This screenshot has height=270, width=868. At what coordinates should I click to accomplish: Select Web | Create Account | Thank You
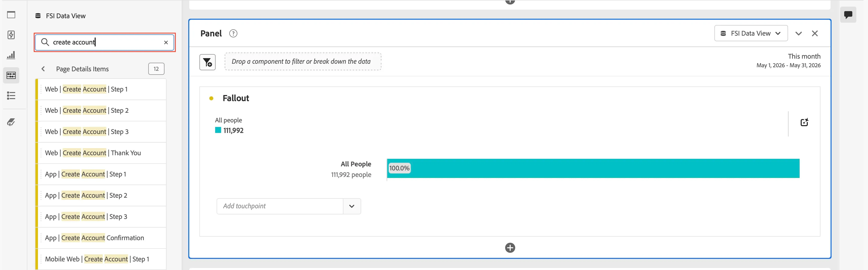point(101,153)
